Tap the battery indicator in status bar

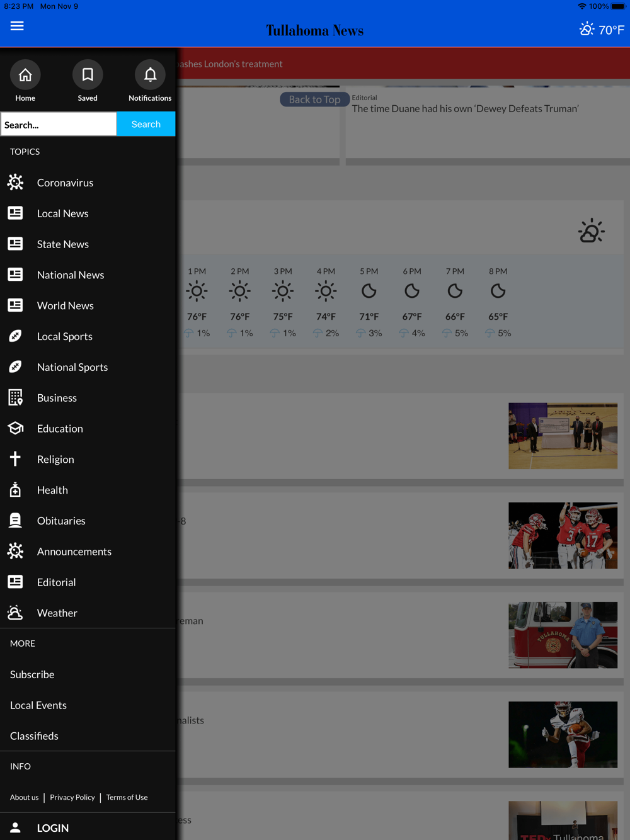(618, 6)
